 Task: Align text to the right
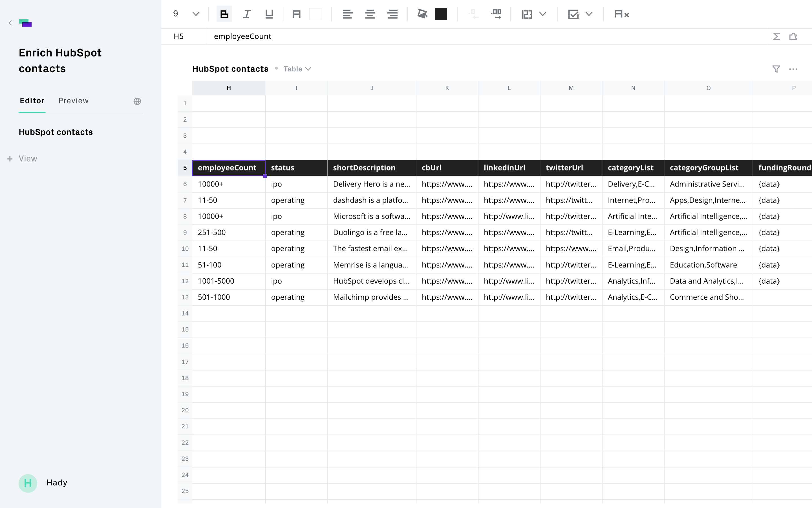coord(392,14)
